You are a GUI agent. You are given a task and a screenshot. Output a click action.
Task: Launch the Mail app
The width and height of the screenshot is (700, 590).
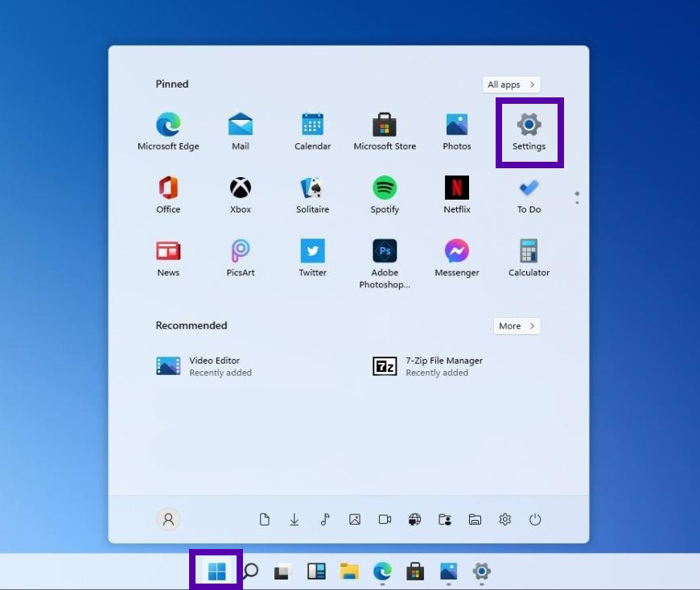click(241, 131)
